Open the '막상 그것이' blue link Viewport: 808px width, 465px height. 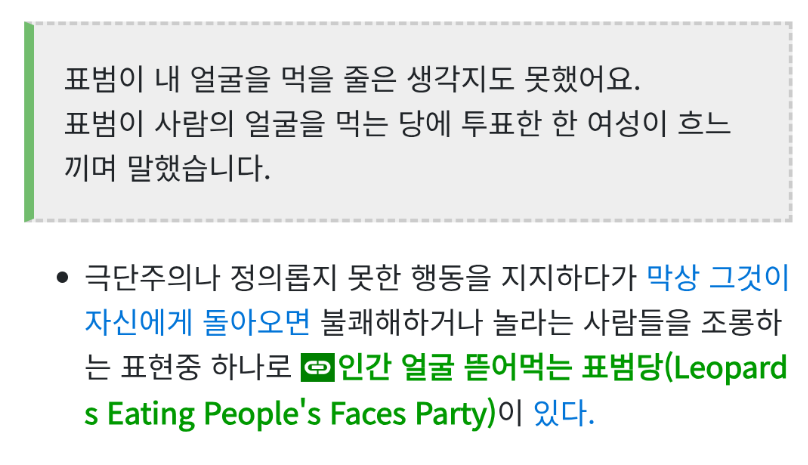[x=717, y=278]
